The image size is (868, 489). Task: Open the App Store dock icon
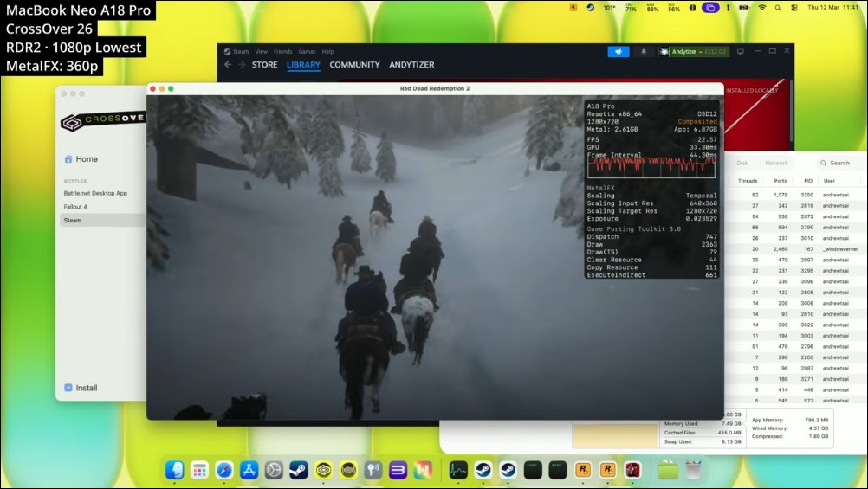point(249,470)
